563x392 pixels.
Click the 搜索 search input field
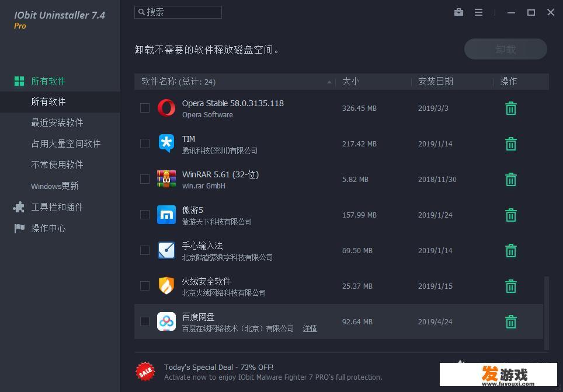178,12
